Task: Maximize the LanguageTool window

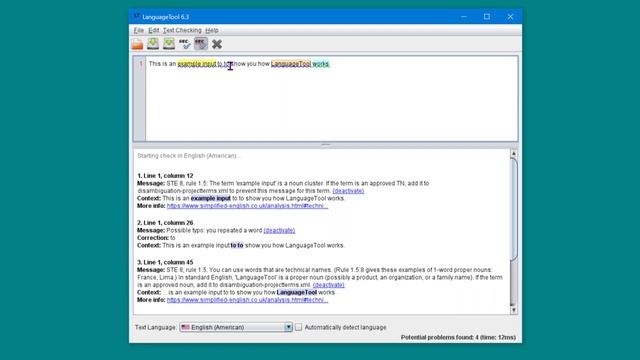Action: (x=487, y=17)
